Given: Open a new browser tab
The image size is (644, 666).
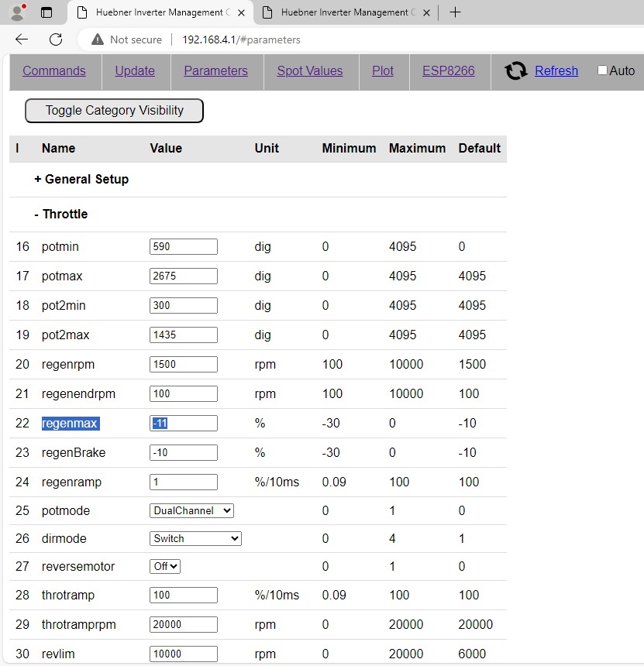Looking at the screenshot, I should [x=455, y=12].
